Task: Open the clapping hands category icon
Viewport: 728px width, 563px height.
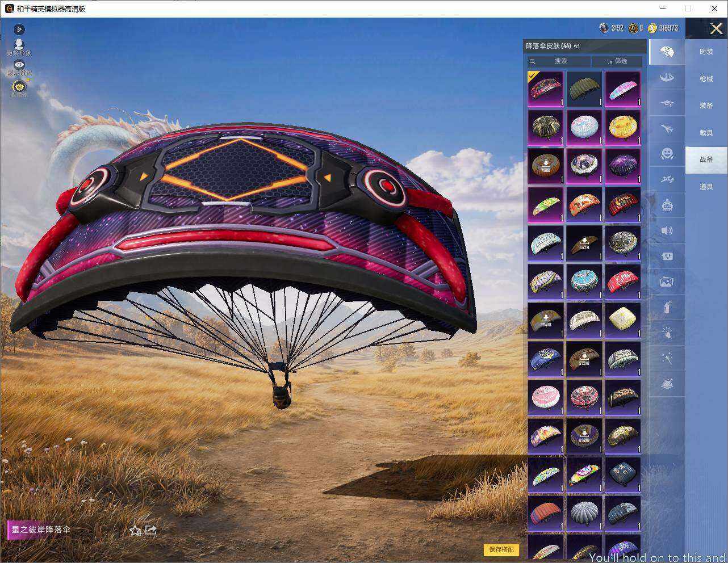Action: click(x=667, y=333)
